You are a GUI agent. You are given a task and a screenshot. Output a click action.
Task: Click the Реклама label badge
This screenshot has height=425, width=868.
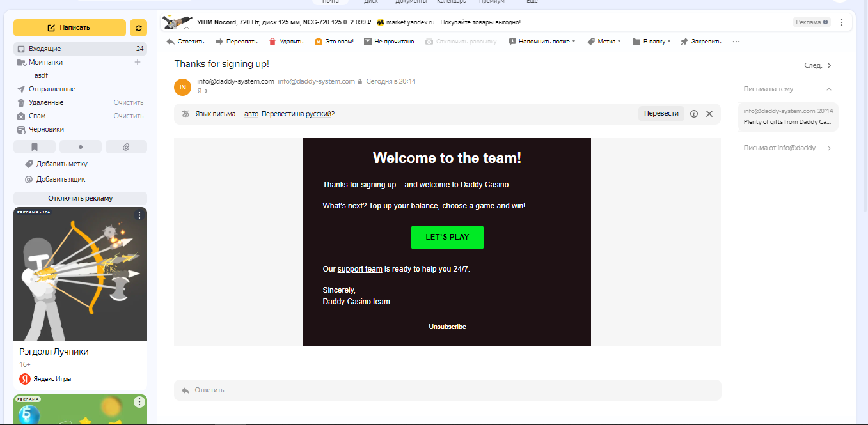(812, 22)
